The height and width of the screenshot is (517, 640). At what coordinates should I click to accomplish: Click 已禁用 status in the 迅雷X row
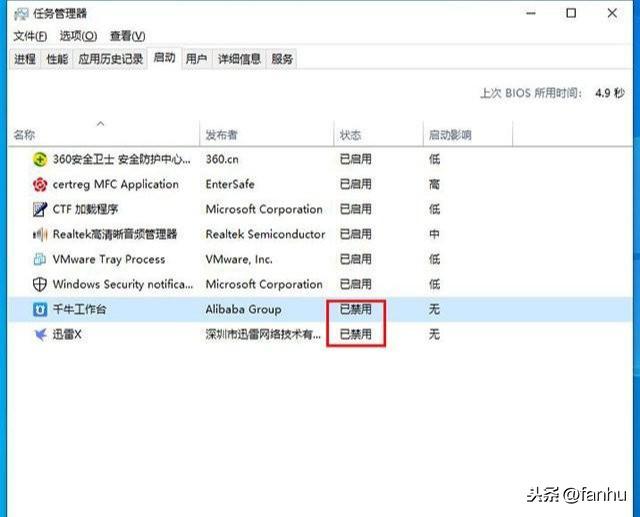(x=356, y=335)
